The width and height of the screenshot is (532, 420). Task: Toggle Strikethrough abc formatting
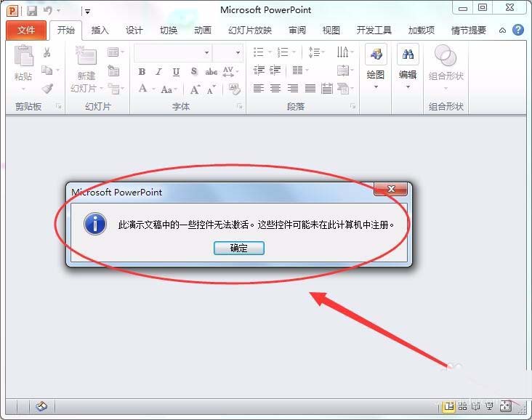211,72
